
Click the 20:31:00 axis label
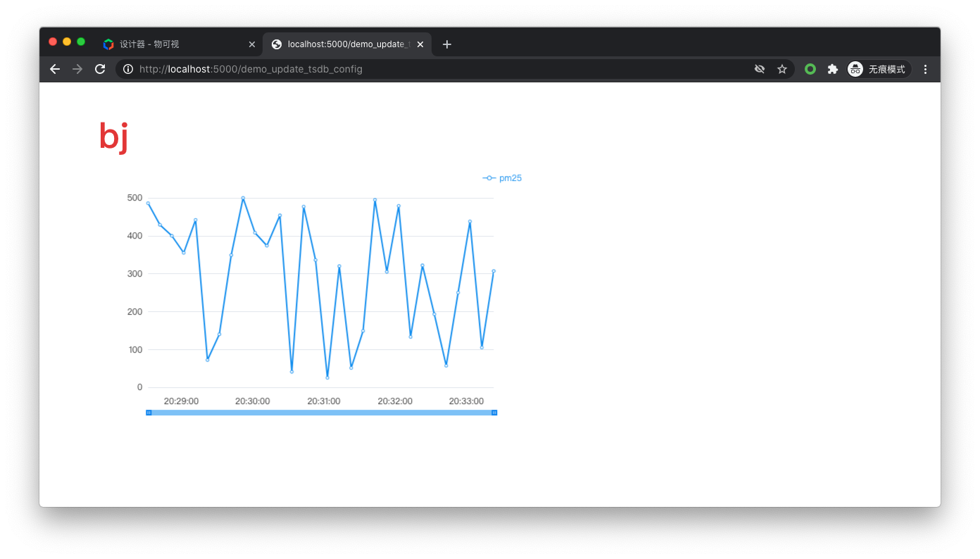coord(324,401)
